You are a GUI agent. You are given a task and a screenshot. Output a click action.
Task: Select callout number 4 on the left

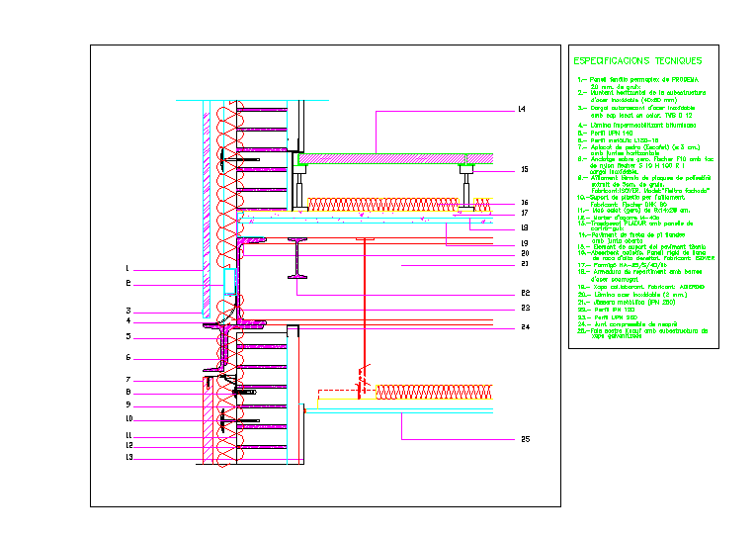127,321
